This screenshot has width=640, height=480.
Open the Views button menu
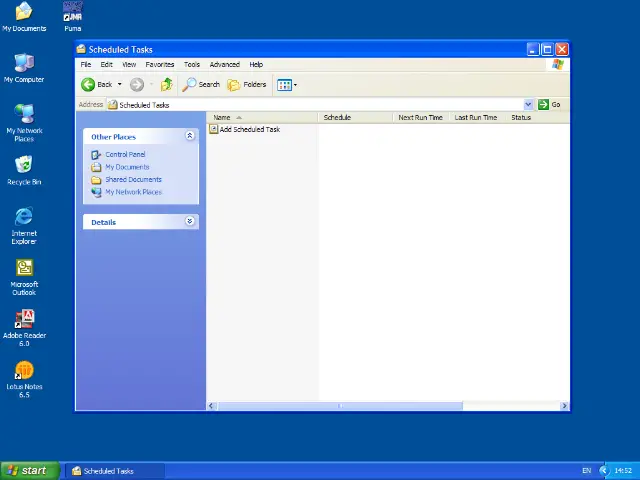(287, 85)
